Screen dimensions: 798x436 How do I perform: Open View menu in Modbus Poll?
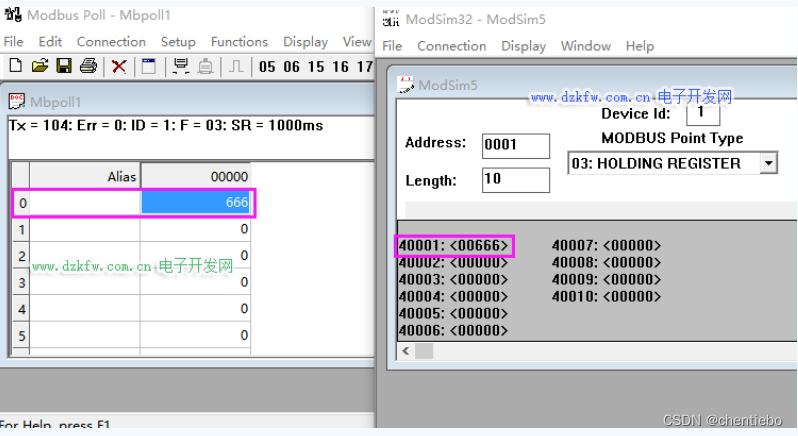[357, 42]
